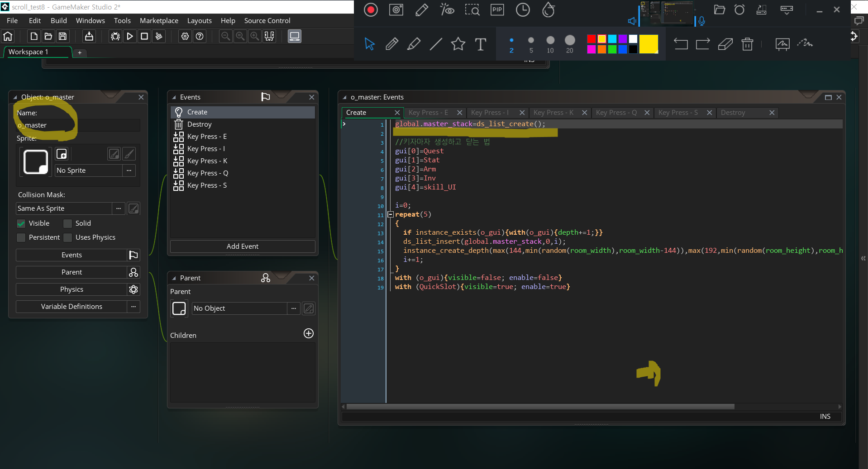Toggle the Persistent checkbox
Viewport: 868px width, 469px height.
(21, 237)
